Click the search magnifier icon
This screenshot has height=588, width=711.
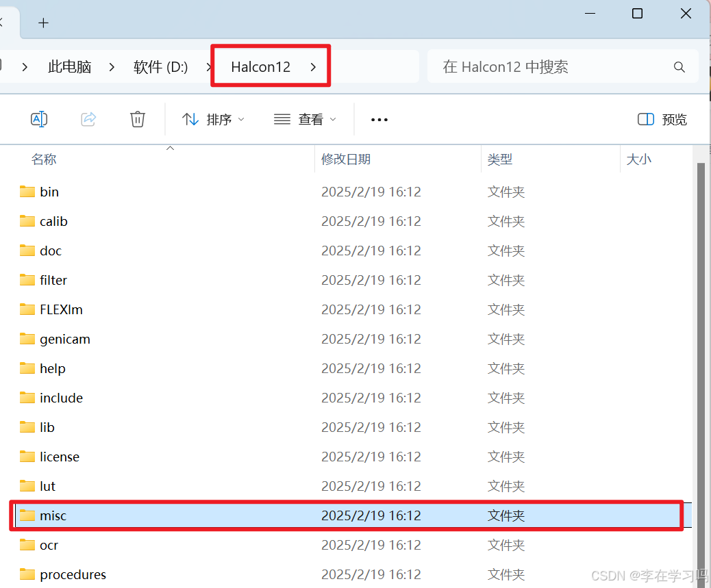click(x=679, y=66)
